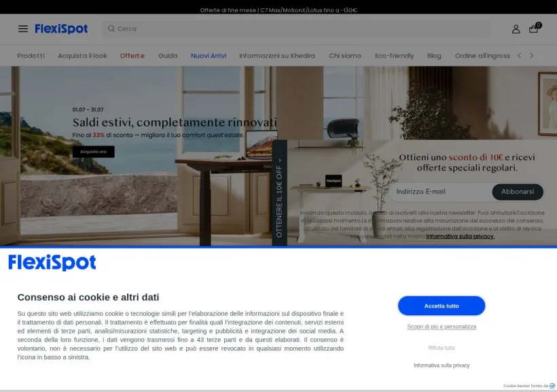
Task: Open Informativa sulla privacy in cookie banner
Action: pyautogui.click(x=442, y=366)
